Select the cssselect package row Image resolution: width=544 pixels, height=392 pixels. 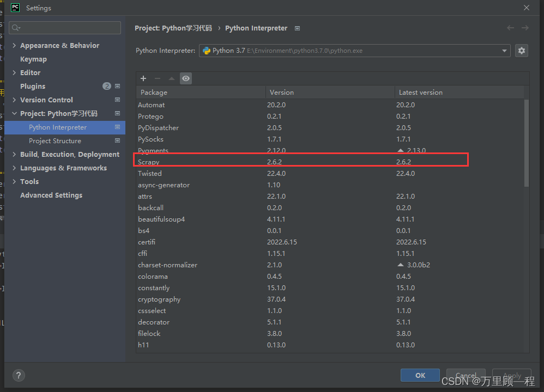330,310
